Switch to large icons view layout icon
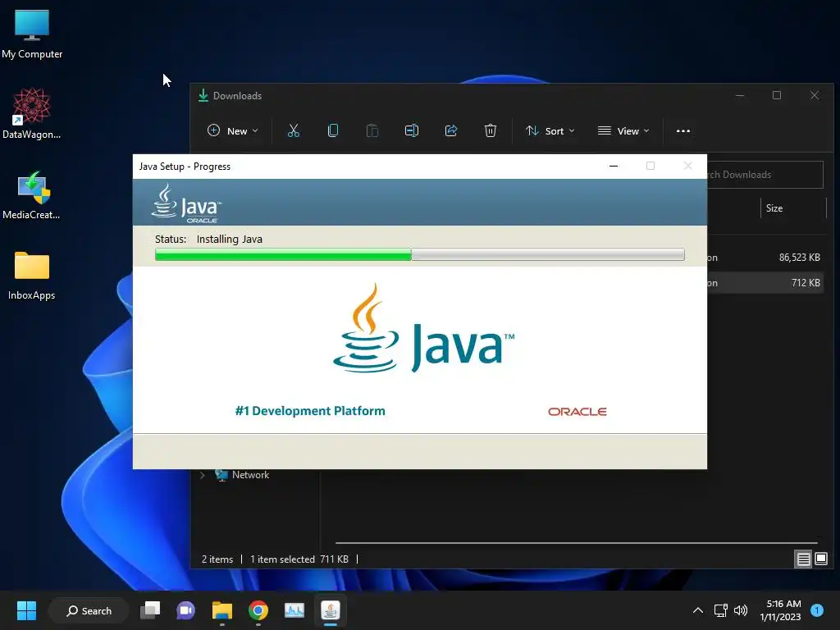The height and width of the screenshot is (630, 840). pos(820,559)
